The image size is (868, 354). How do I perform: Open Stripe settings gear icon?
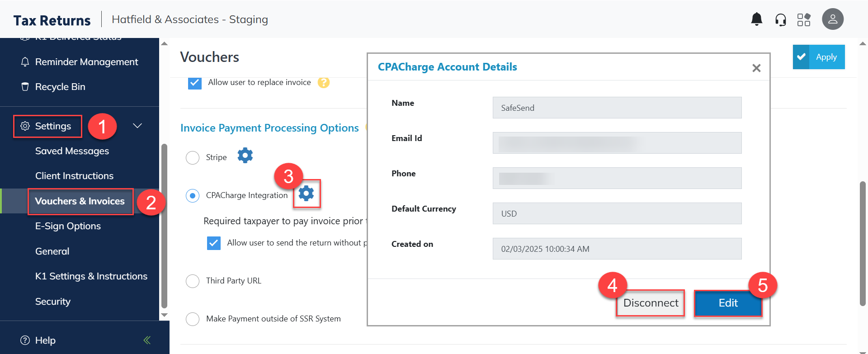245,156
